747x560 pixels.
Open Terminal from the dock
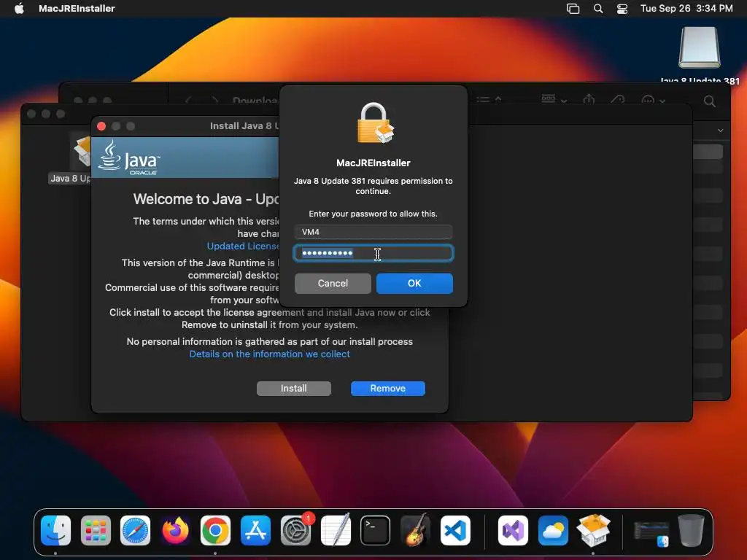[376, 531]
